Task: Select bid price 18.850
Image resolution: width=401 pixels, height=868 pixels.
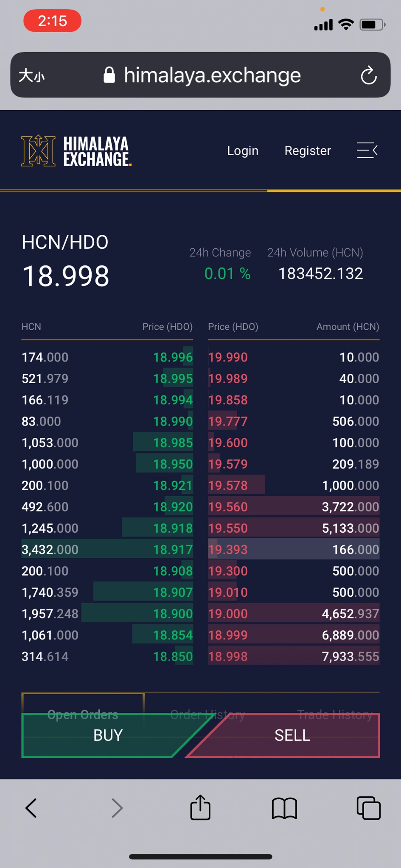Action: (x=173, y=657)
